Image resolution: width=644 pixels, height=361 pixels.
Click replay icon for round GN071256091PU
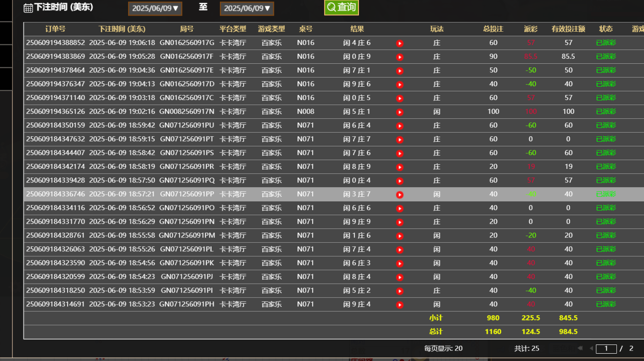click(x=400, y=125)
